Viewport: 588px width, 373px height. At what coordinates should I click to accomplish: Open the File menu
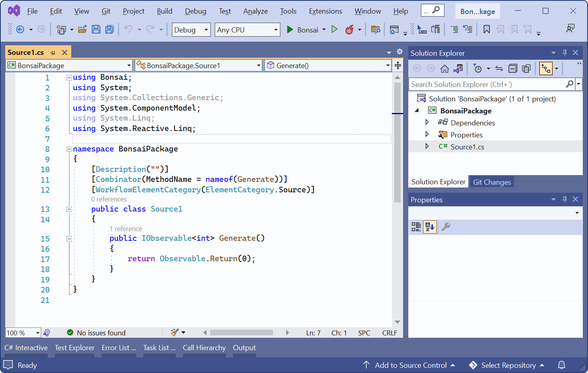click(32, 11)
